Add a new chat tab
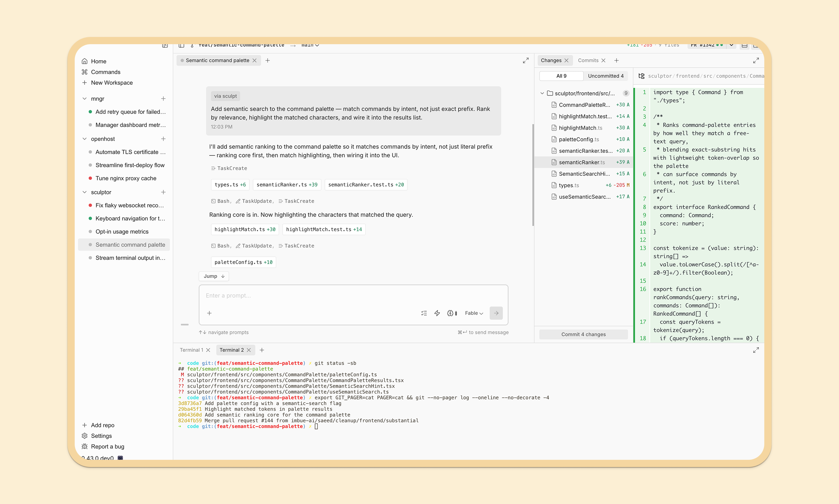839x504 pixels. tap(268, 61)
